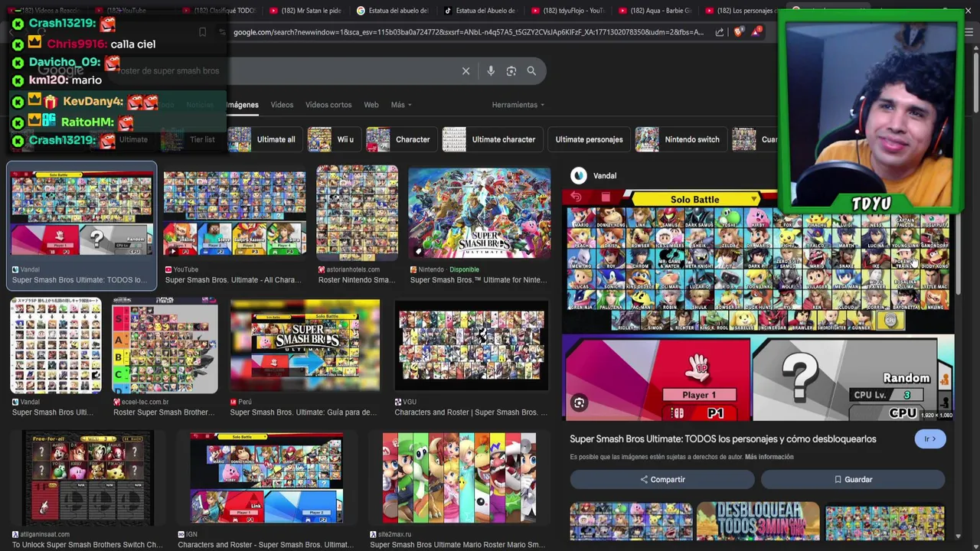Open the Estatua del abuelo Google tab
The height and width of the screenshot is (551, 980).
click(392, 11)
